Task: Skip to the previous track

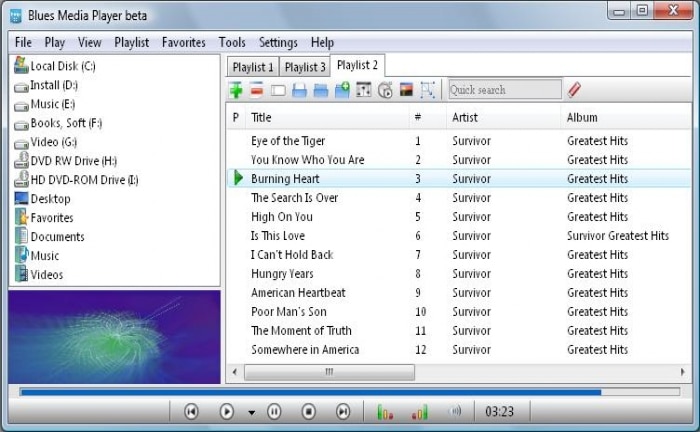Action: point(192,411)
